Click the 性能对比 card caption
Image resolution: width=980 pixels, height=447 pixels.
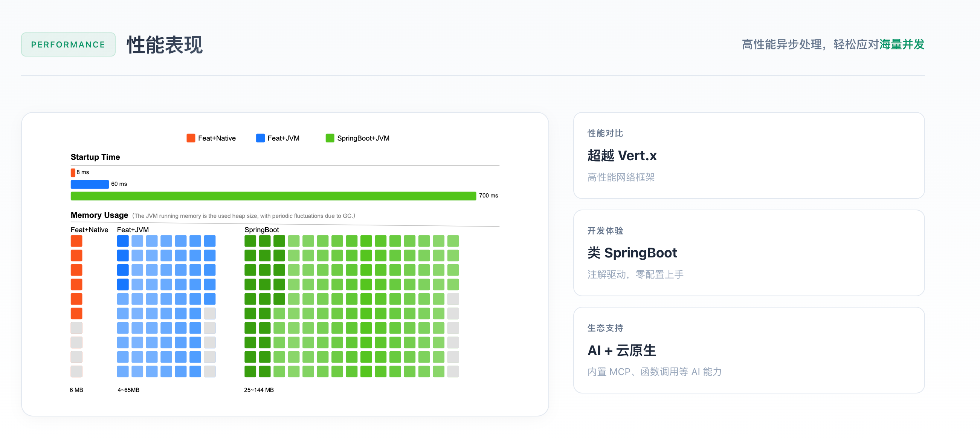click(605, 133)
